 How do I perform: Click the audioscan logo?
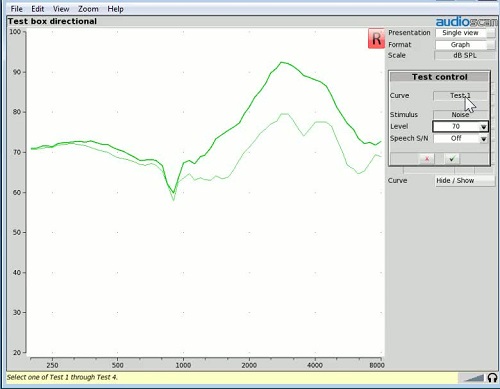coord(467,22)
